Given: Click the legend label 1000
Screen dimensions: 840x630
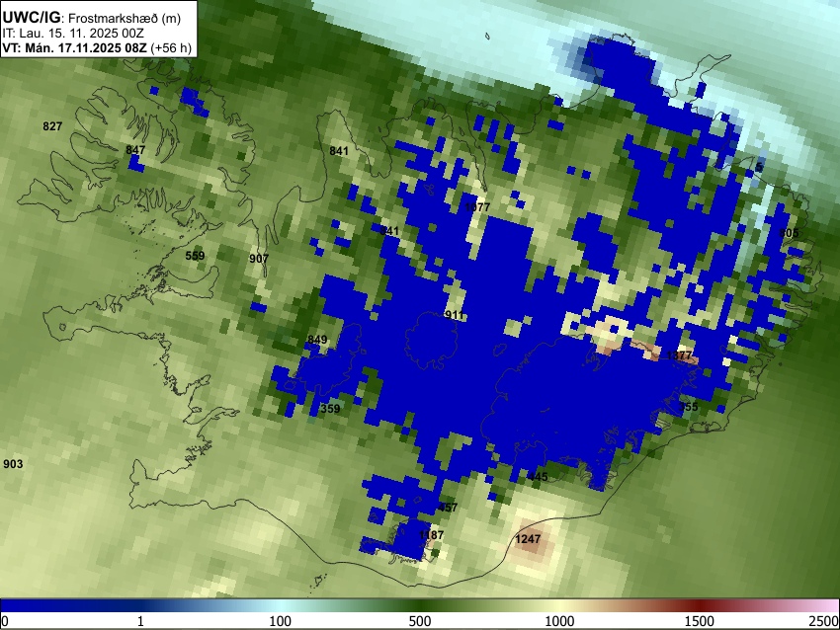Looking at the screenshot, I should [559, 621].
